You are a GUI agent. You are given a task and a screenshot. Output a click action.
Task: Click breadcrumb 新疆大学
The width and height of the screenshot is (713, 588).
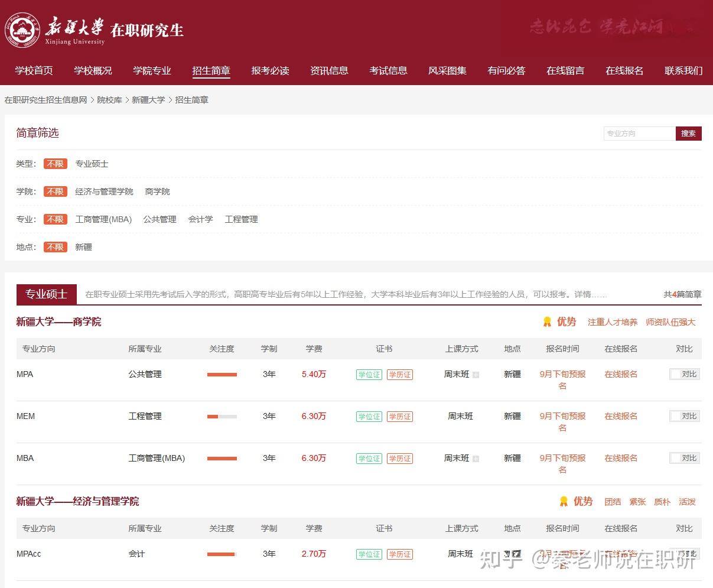click(148, 100)
